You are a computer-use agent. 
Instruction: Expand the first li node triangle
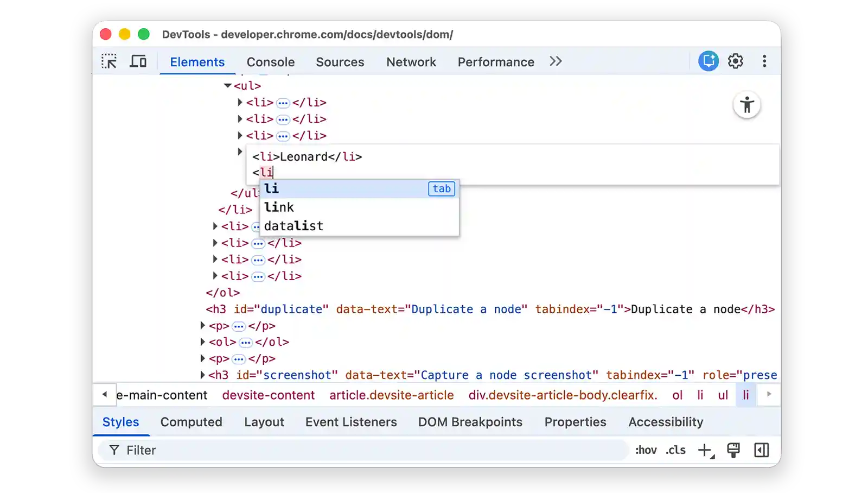click(x=239, y=102)
